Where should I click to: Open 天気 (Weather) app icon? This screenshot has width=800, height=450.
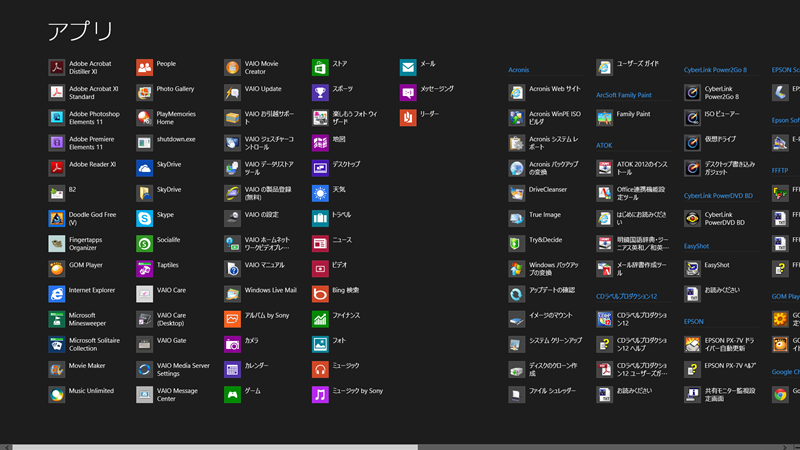[320, 193]
